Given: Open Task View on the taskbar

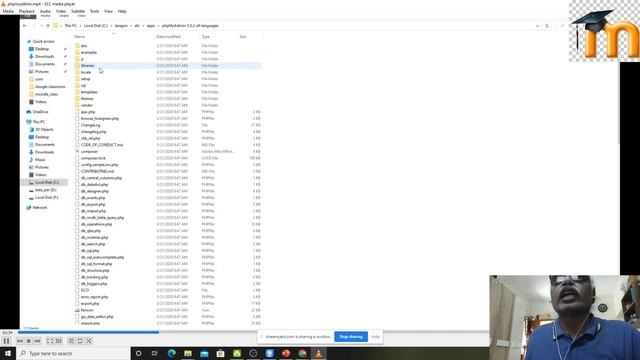Looking at the screenshot, I should click(x=155, y=353).
